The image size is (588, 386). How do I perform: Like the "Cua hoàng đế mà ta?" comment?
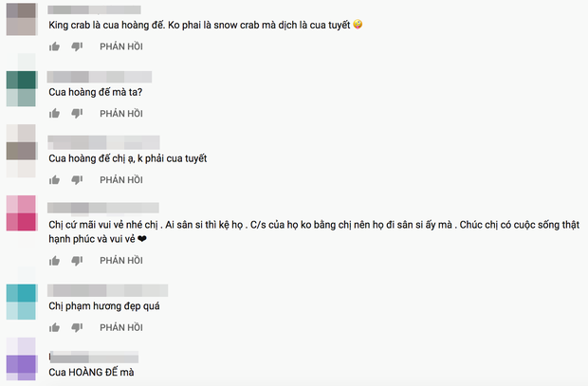point(55,114)
